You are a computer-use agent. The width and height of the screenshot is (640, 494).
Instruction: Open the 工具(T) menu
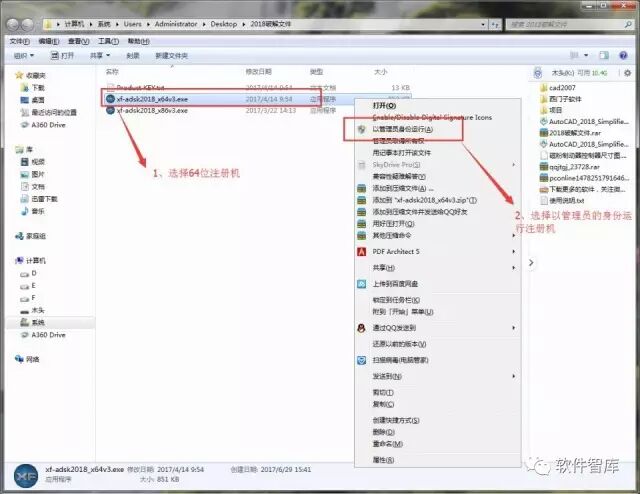click(108, 41)
